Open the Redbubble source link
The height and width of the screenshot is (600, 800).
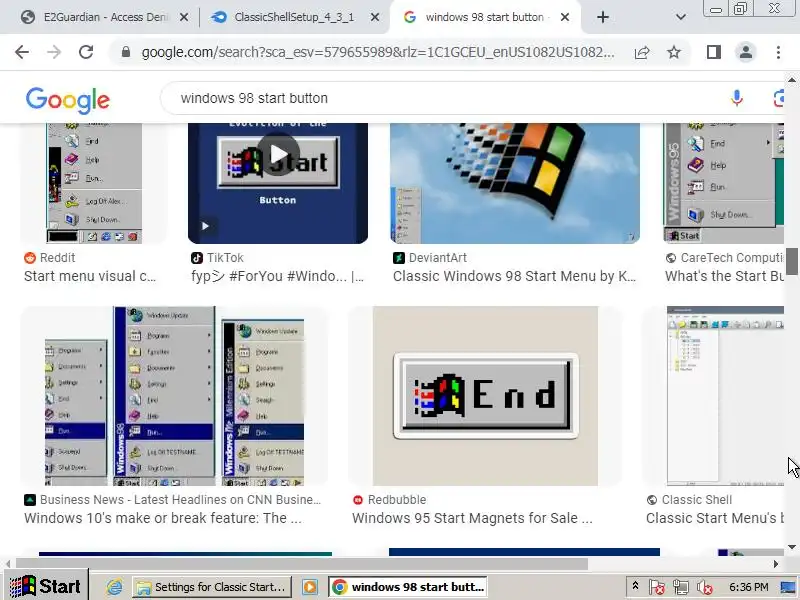tap(389, 499)
